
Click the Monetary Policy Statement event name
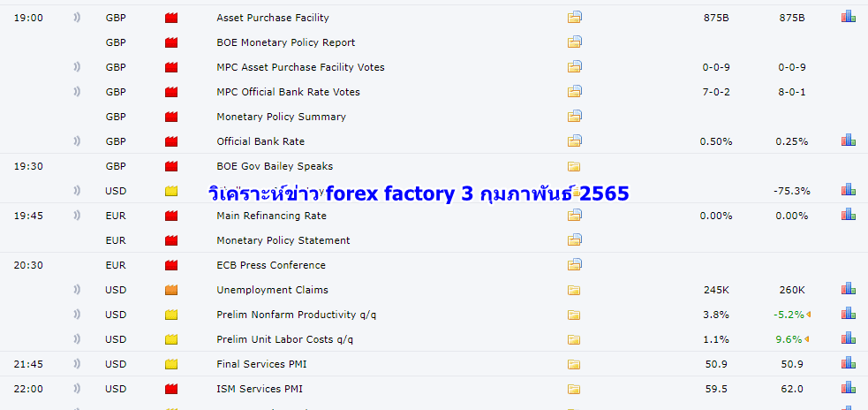[x=283, y=240]
